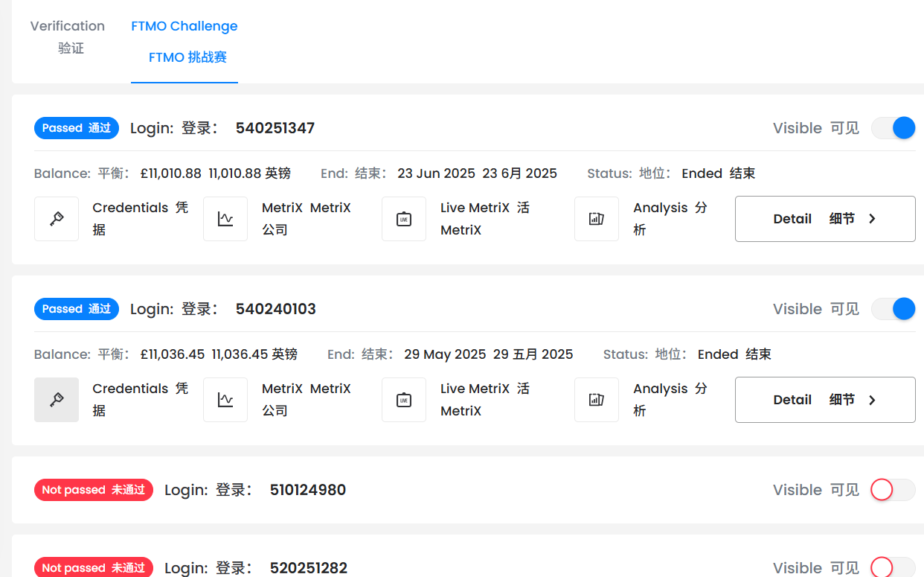Toggle Visible switch for login 540240103

[x=893, y=309]
